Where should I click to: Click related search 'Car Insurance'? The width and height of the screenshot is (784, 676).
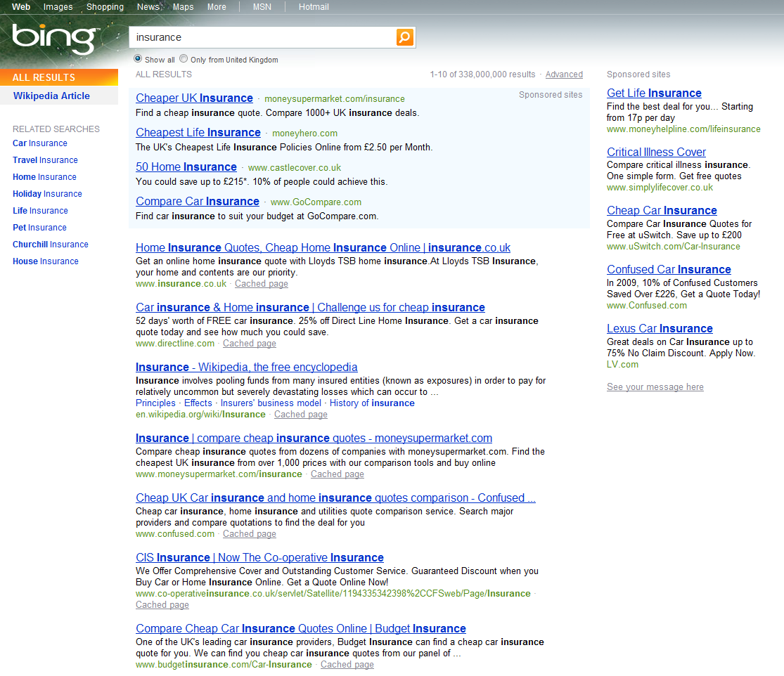40,143
